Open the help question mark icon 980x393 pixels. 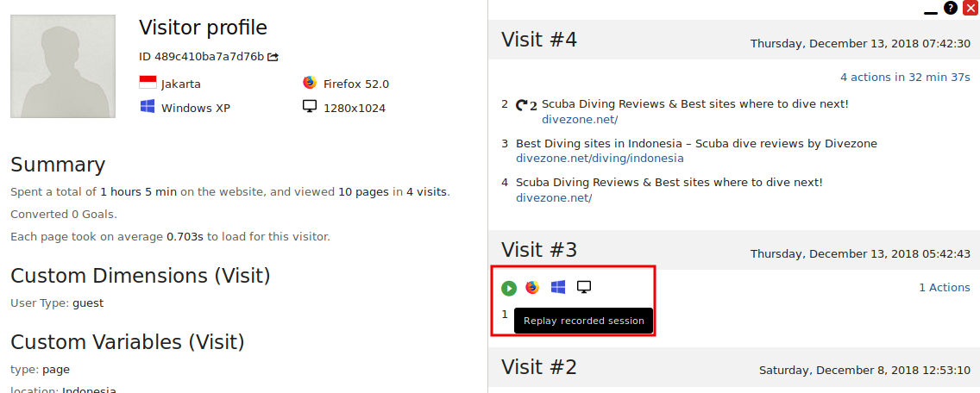click(x=951, y=8)
